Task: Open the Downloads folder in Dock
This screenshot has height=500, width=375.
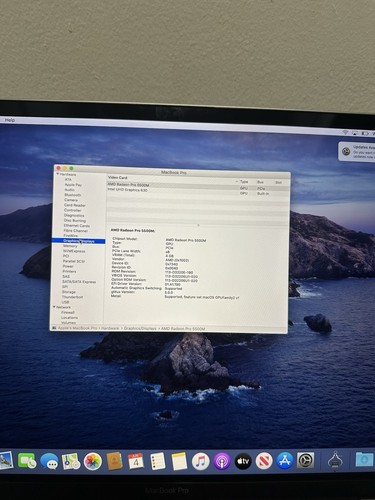Action: (364, 459)
